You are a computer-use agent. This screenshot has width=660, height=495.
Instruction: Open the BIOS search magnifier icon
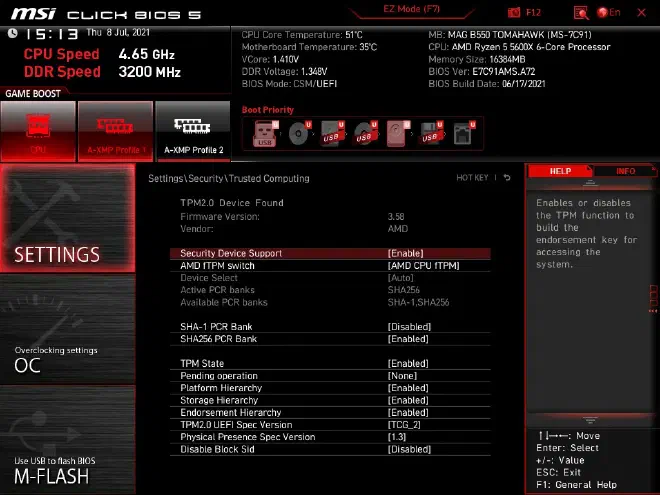(x=581, y=13)
